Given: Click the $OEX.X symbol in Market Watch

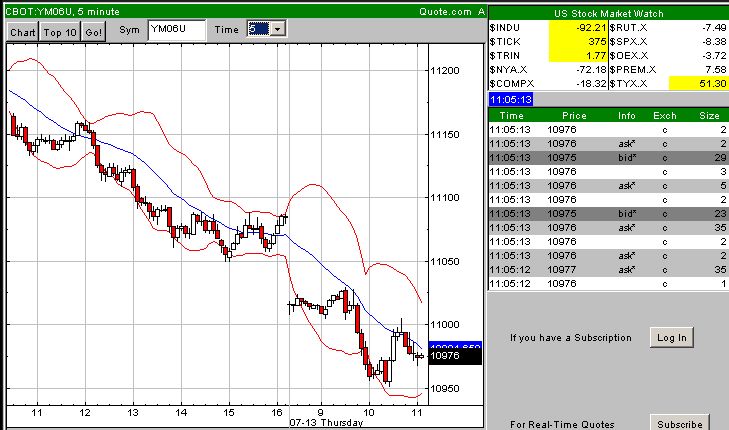Looking at the screenshot, I should [629, 56].
